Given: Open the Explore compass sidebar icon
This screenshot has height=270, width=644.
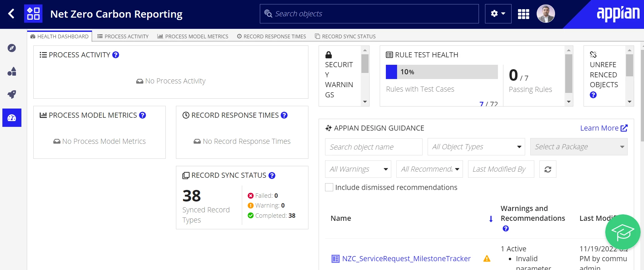Looking at the screenshot, I should [x=12, y=48].
